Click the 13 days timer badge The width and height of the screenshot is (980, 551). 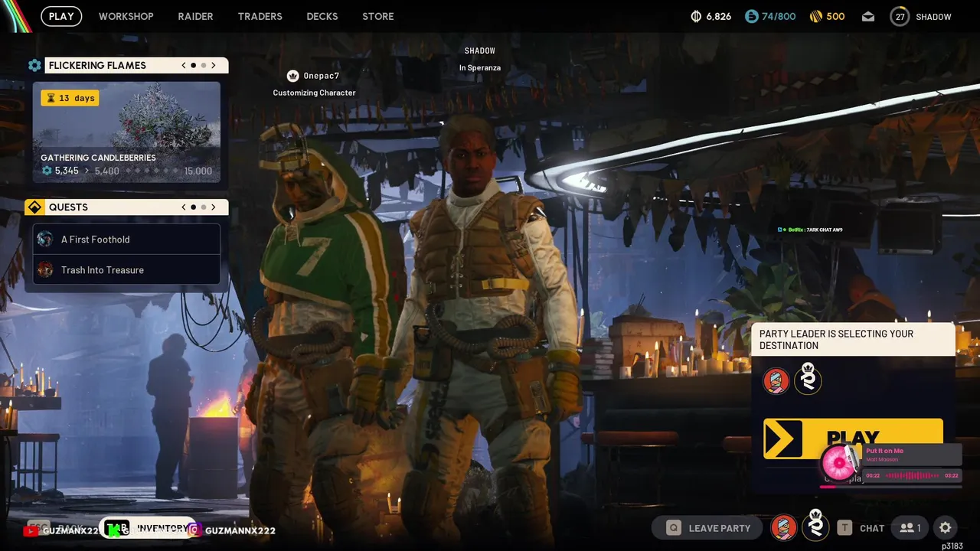tap(70, 98)
